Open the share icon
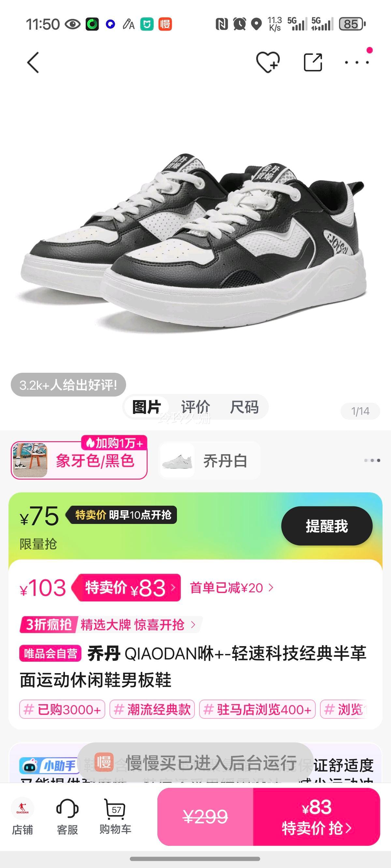The image size is (391, 868). pyautogui.click(x=313, y=62)
